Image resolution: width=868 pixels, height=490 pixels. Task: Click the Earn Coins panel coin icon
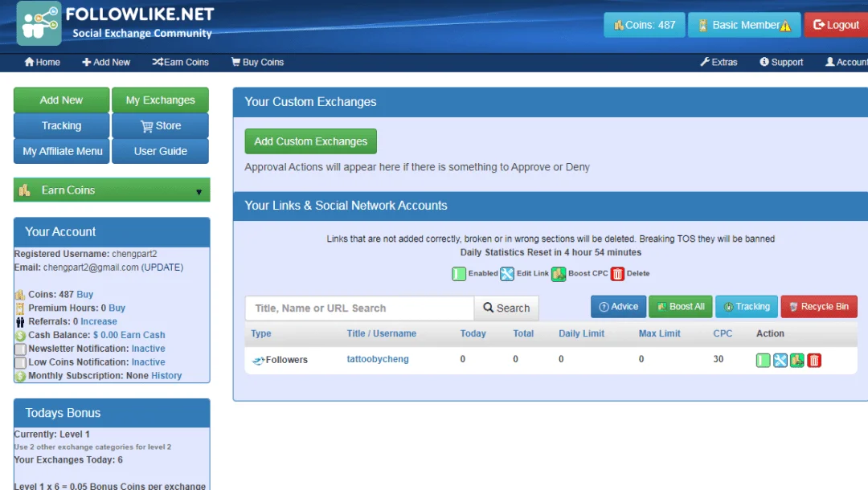24,190
